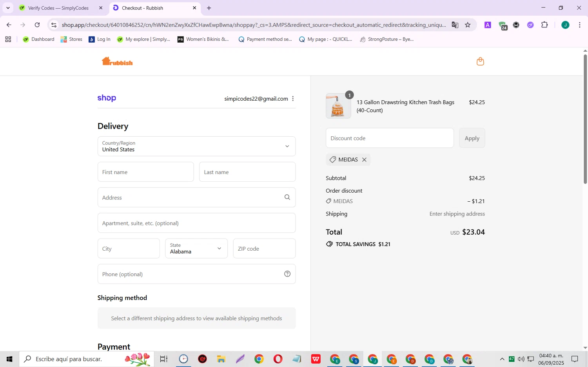
Task: Focus the ZIP code field
Action: [264, 249]
